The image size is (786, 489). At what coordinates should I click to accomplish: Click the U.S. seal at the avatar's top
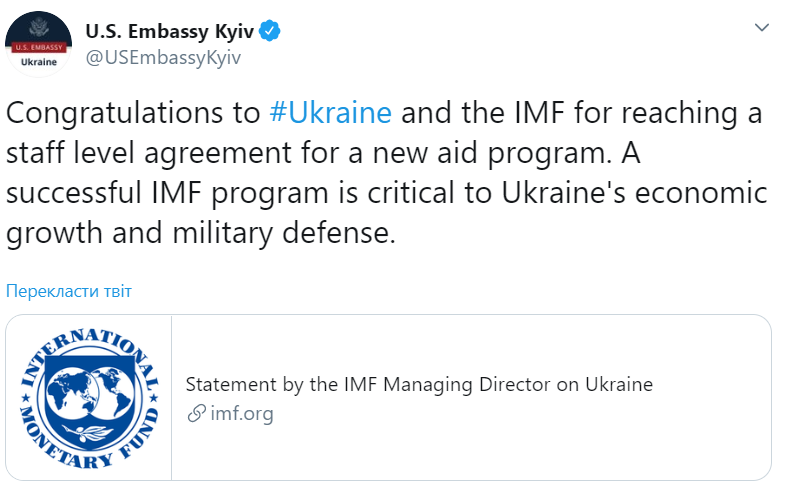pyautogui.click(x=39, y=27)
